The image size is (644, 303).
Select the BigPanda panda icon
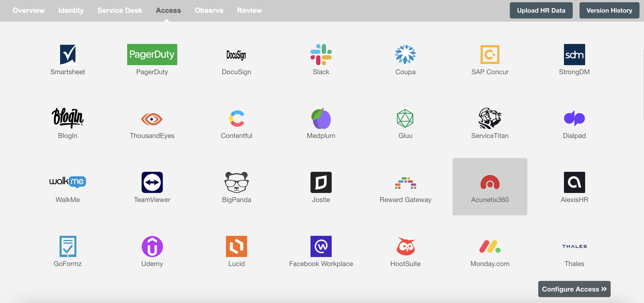pos(237,182)
